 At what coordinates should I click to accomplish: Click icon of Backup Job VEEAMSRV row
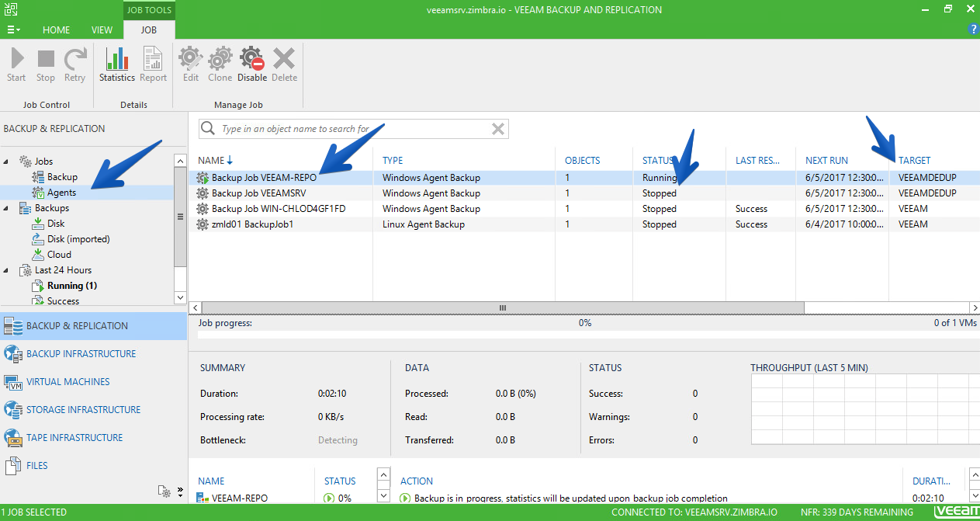coord(203,193)
